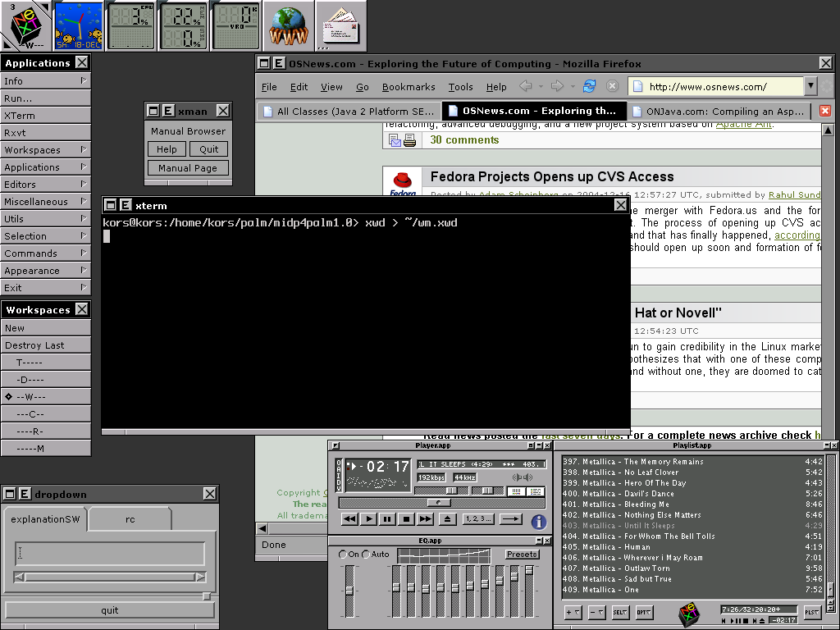Image resolution: width=840 pixels, height=630 pixels.
Task: Toggle the repeat arrow button in Player.app
Action: click(x=510, y=518)
